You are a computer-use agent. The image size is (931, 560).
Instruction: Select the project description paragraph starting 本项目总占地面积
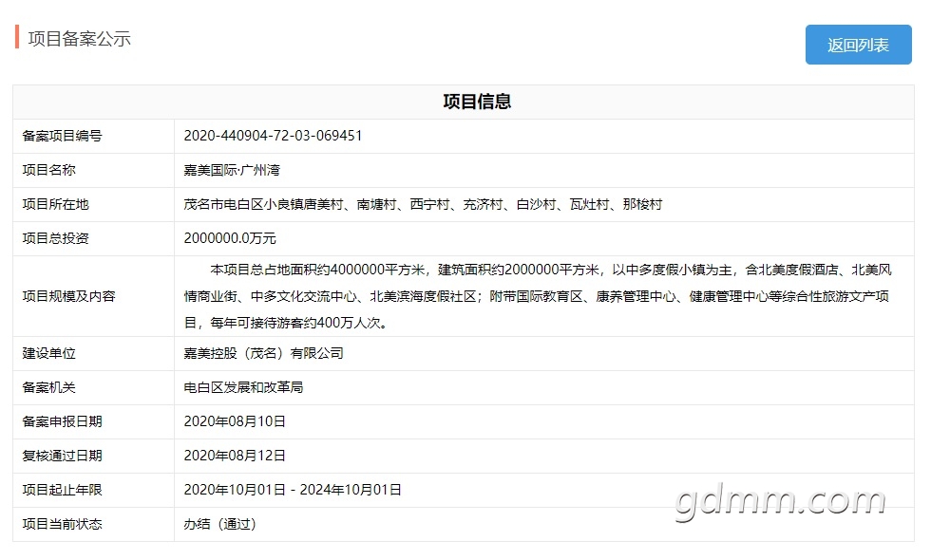[x=538, y=296]
